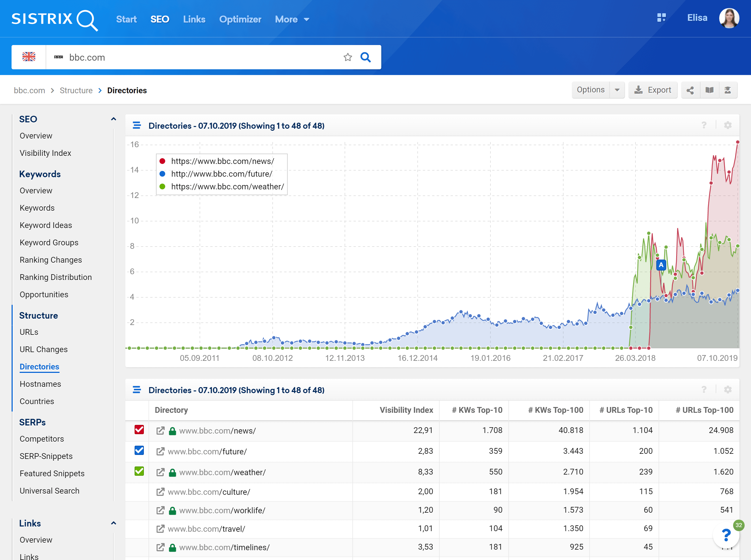Viewport: 751px width, 560px height.
Task: Click the green lock icon for news
Action: point(172,431)
